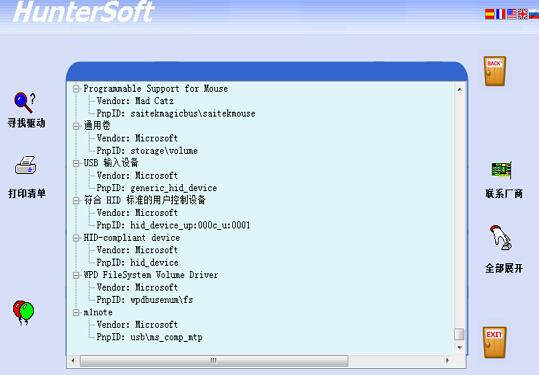Select PnpID: hid_device row
539x375 pixels.
(137, 263)
